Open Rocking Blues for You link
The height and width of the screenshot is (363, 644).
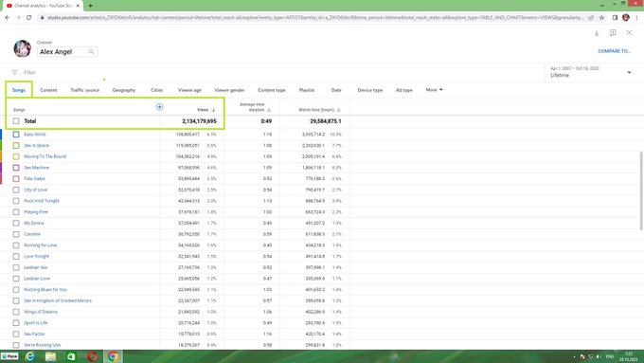coord(45,290)
